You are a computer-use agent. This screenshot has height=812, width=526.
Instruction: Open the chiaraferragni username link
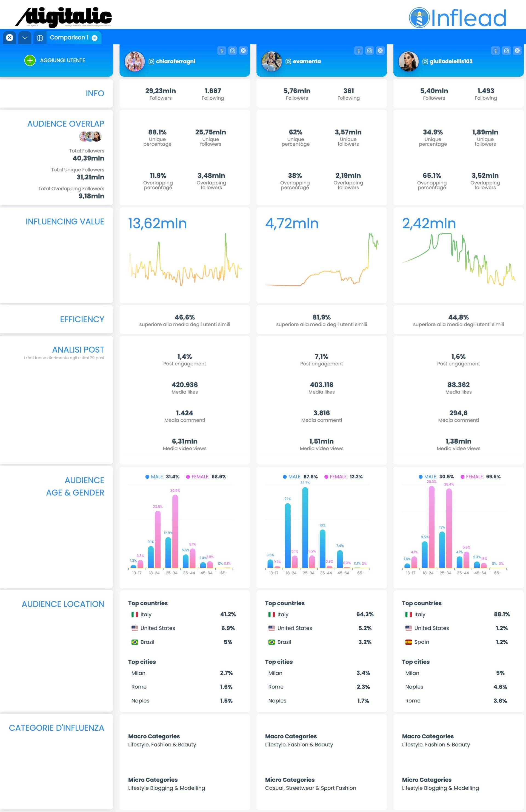point(175,61)
